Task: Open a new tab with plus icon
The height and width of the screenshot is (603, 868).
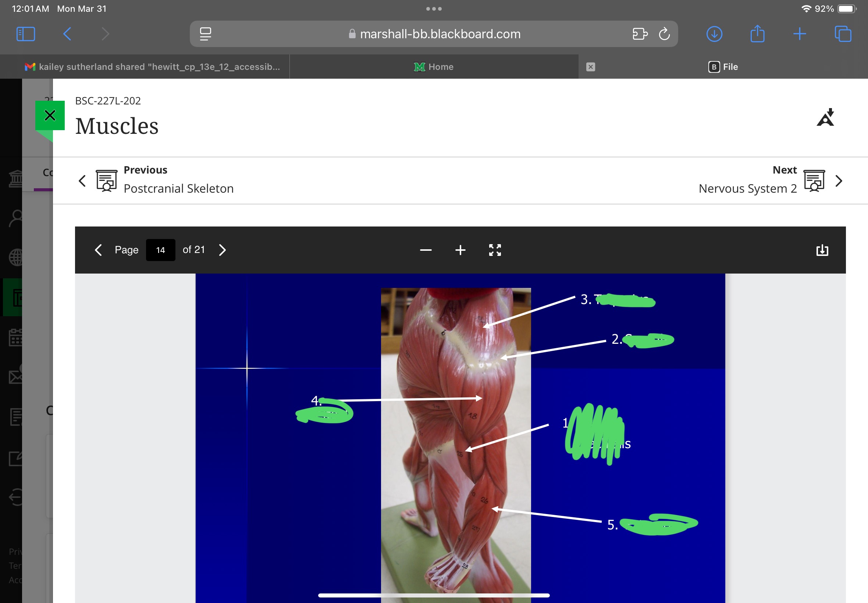Action: pyautogui.click(x=799, y=34)
